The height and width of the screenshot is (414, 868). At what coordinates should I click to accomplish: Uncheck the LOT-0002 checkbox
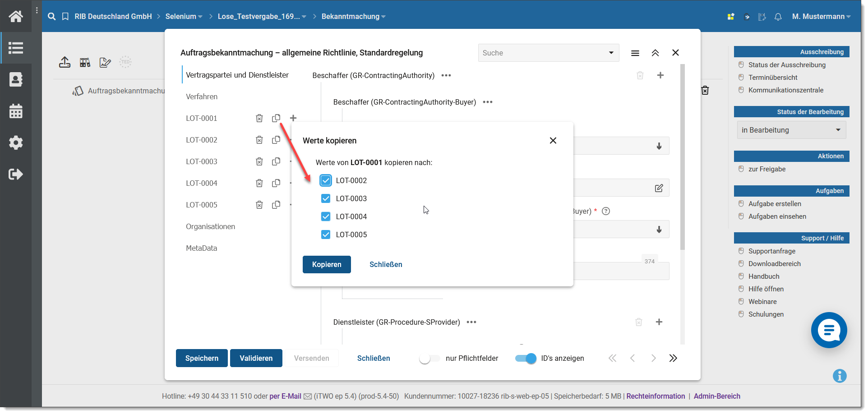pos(326,180)
